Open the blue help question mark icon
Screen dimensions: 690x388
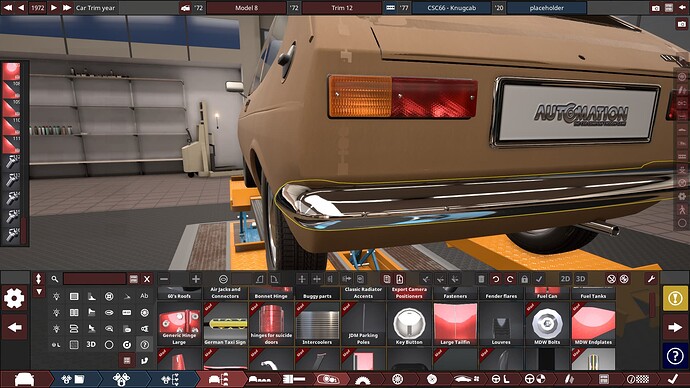tap(675, 355)
